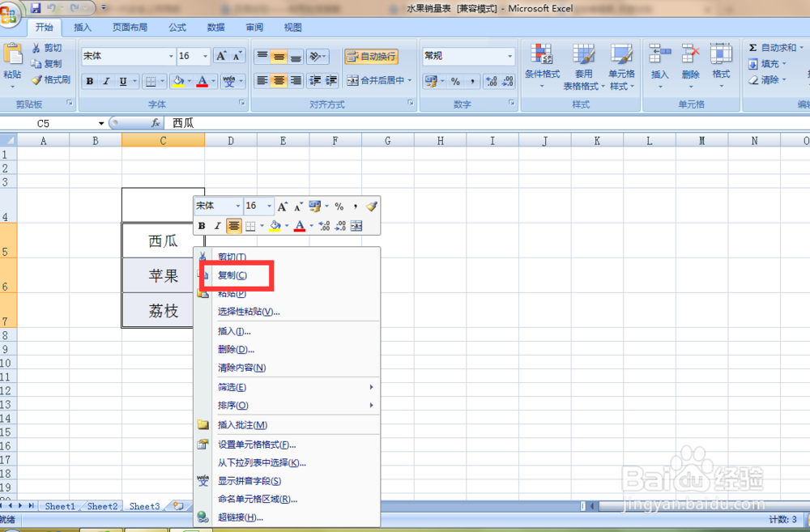Choose Paste Special (选择性粘贴) in context menu

click(287, 312)
